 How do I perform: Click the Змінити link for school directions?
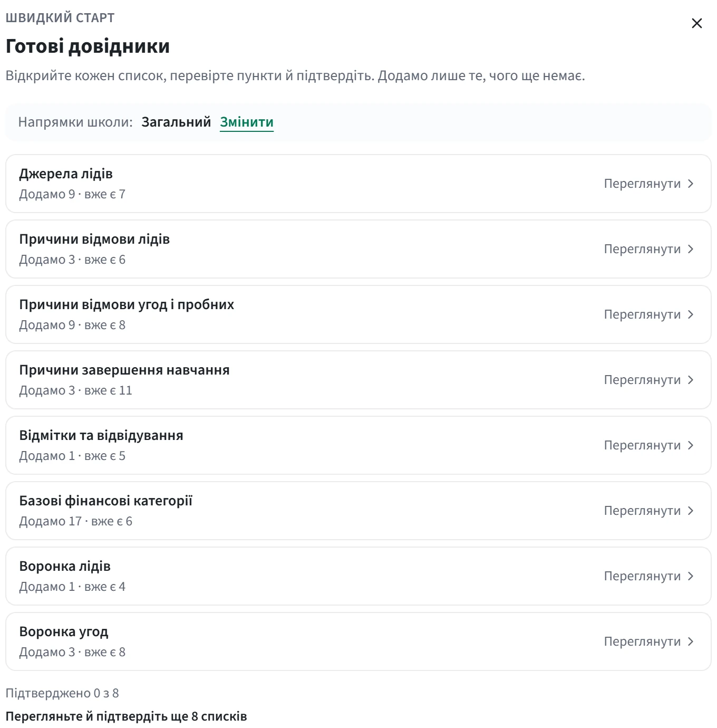(247, 122)
